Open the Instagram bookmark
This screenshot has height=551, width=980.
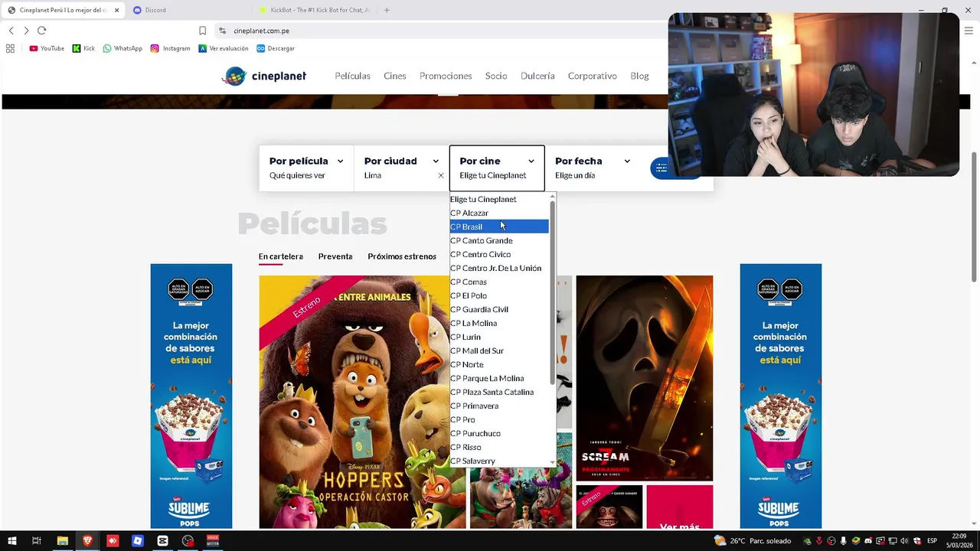point(170,48)
